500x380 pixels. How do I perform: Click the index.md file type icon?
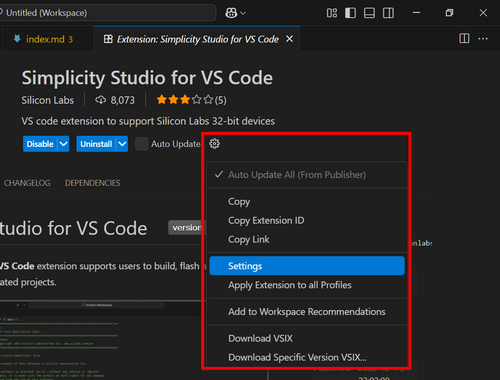click(x=17, y=39)
